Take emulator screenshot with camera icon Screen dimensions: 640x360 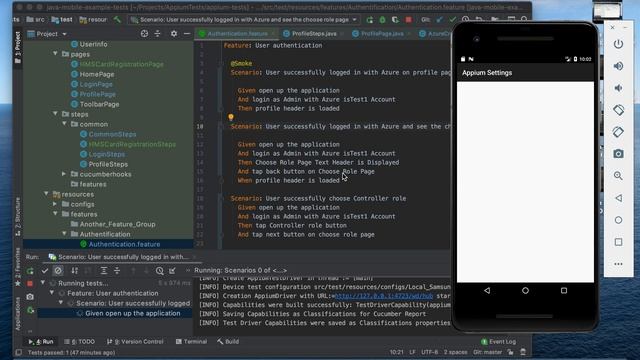coord(618,154)
